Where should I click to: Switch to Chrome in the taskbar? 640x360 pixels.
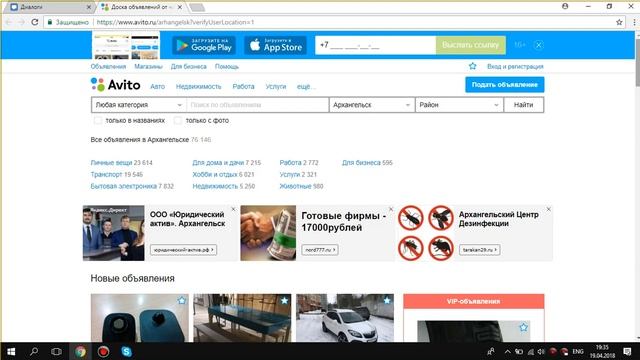[80, 351]
